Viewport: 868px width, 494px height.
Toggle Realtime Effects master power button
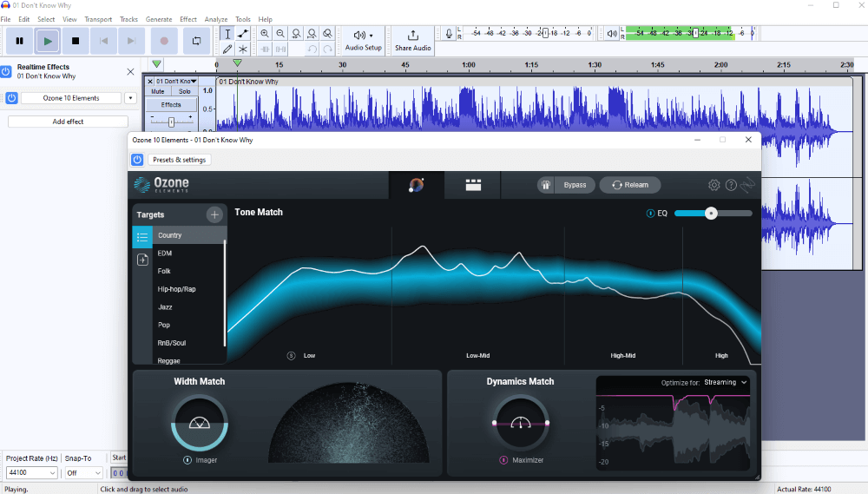tap(6, 71)
